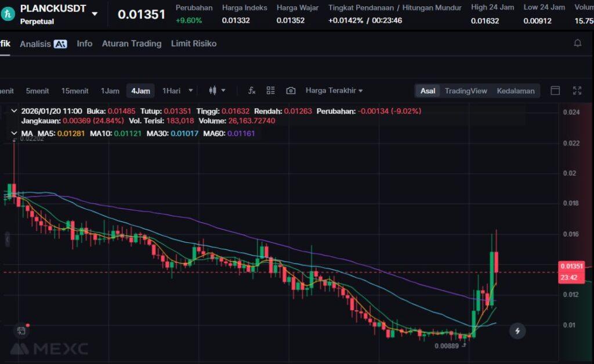
Task: Select the Asal chart mode
Action: (428, 91)
